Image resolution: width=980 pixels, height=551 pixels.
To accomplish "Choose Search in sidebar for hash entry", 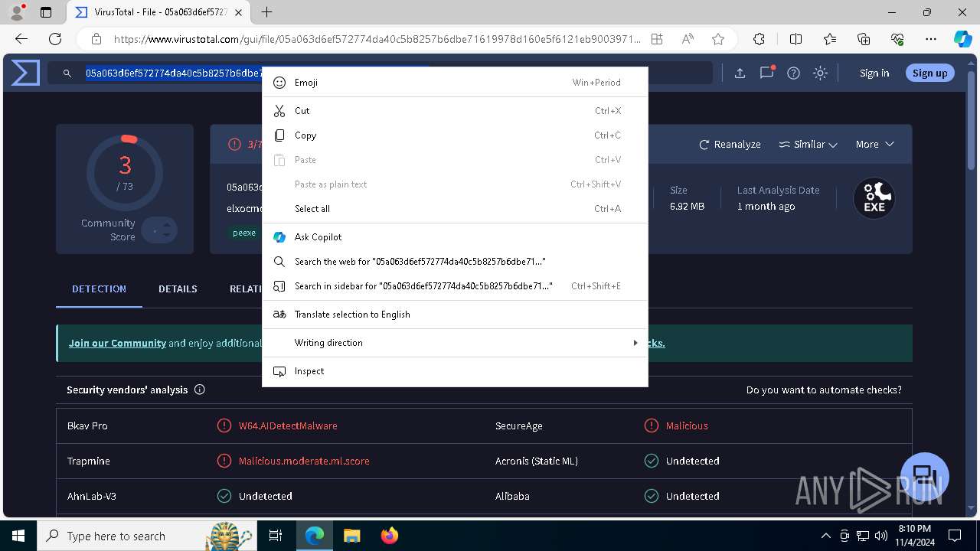I will (455, 286).
